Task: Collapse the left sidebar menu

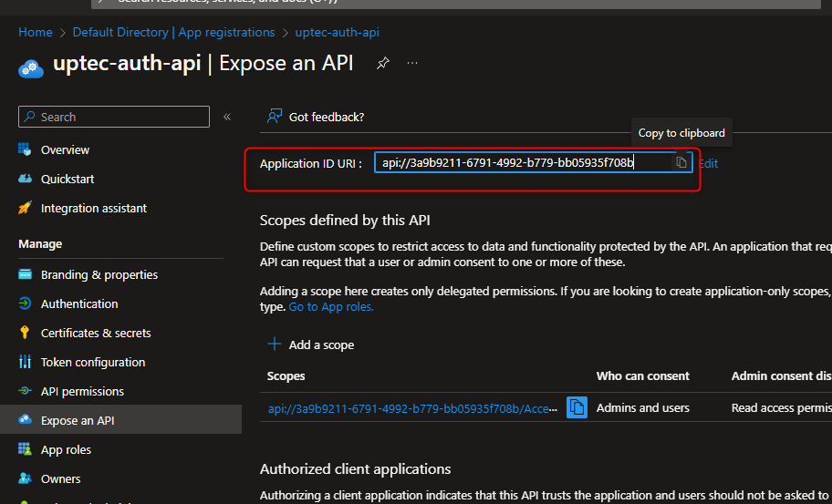Action: [x=227, y=117]
